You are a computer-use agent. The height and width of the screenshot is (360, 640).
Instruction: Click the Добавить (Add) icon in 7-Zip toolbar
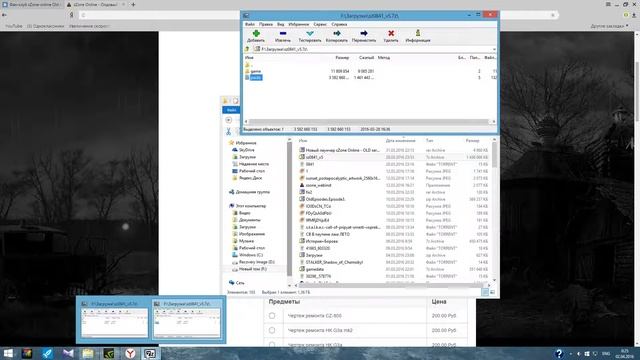point(256,33)
